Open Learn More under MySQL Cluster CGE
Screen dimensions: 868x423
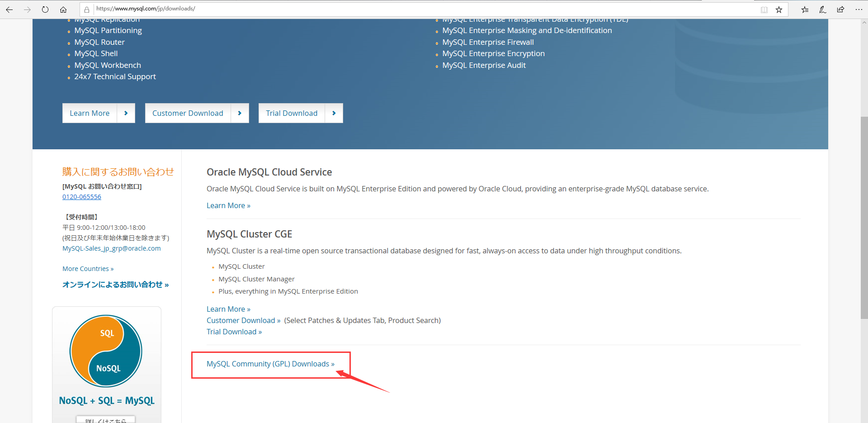[228, 309]
